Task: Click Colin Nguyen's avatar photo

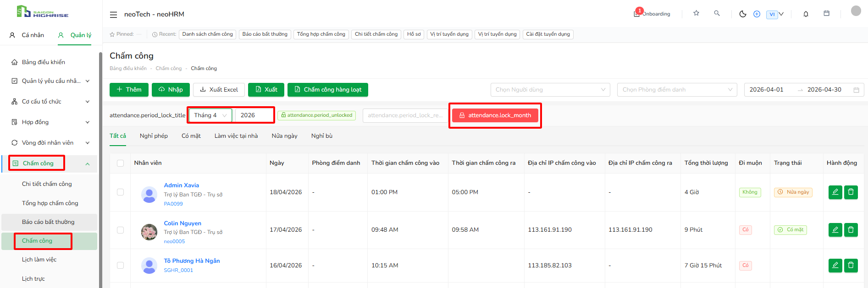Action: pos(149,232)
